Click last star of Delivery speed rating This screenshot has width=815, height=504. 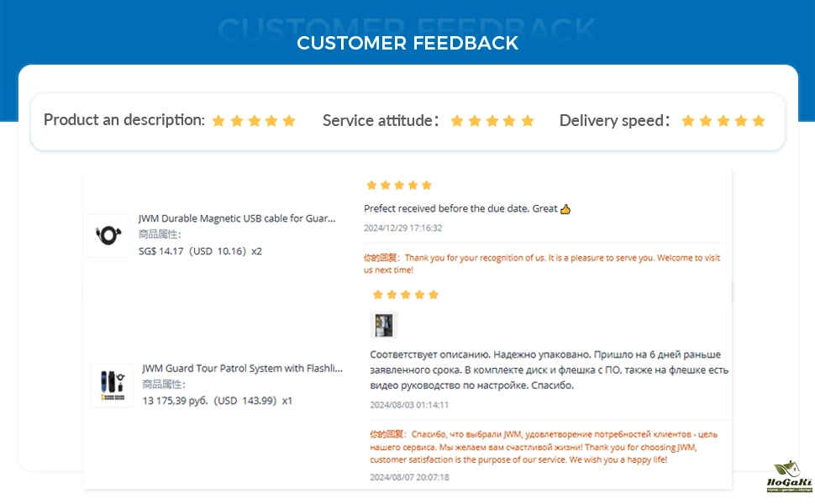pos(759,121)
